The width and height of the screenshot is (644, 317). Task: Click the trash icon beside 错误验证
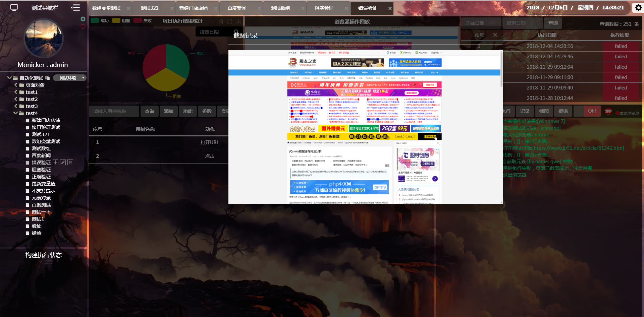point(70,163)
